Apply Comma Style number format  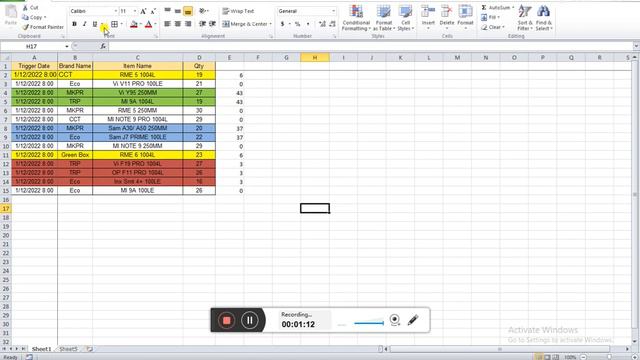(x=308, y=24)
